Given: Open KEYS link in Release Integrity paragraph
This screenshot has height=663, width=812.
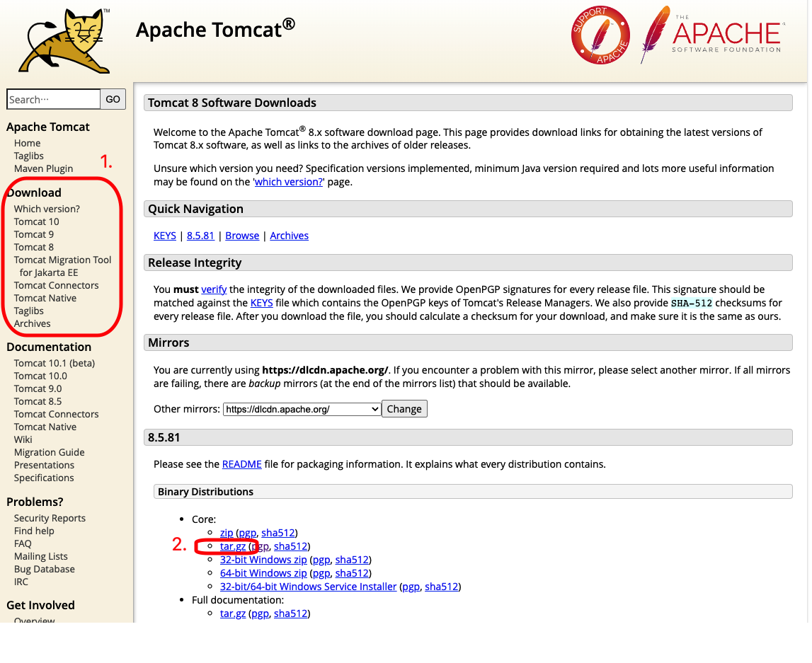Looking at the screenshot, I should point(261,303).
